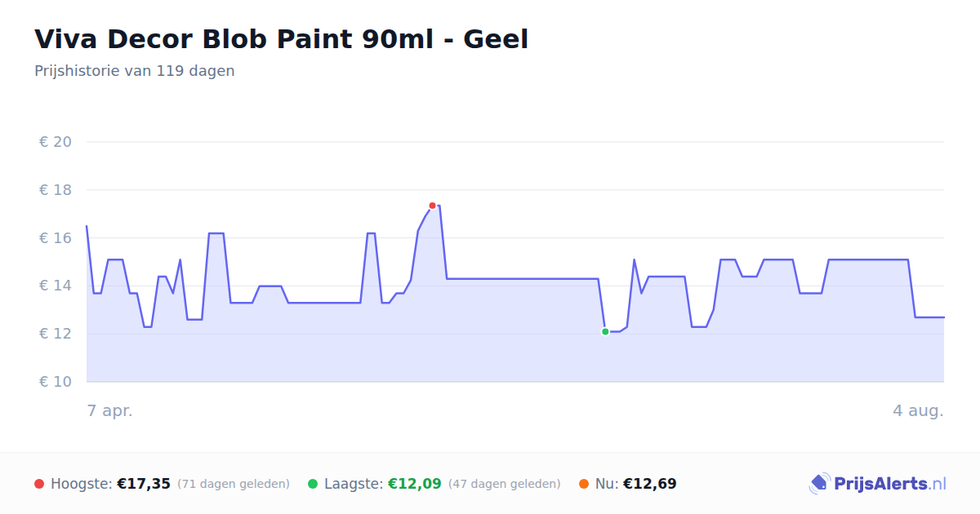
Task: Click the green dot beside Laagste
Action: coord(313,484)
